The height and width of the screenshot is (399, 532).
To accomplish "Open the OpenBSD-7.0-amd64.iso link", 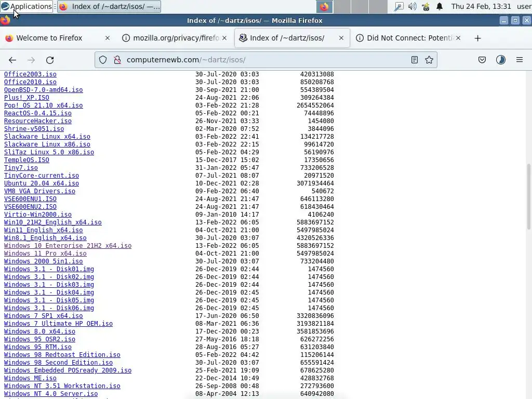I will pyautogui.click(x=44, y=90).
